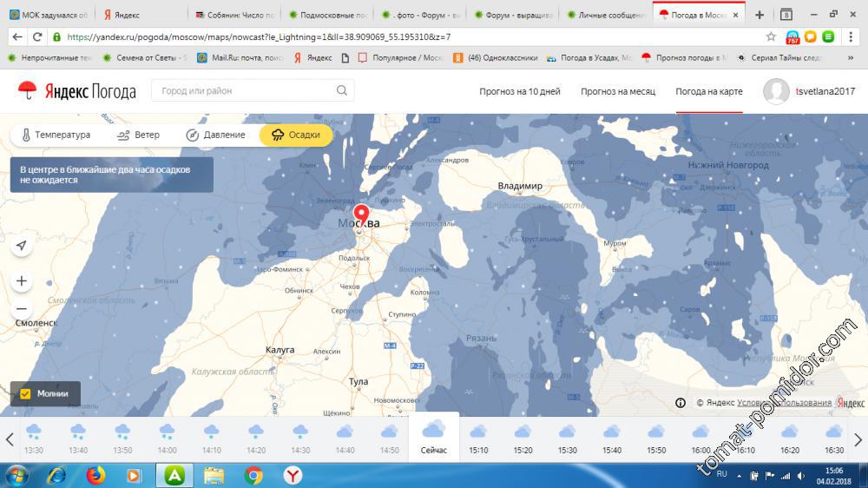Select 13:30 on the timeline
The height and width of the screenshot is (488, 868).
[x=34, y=439]
